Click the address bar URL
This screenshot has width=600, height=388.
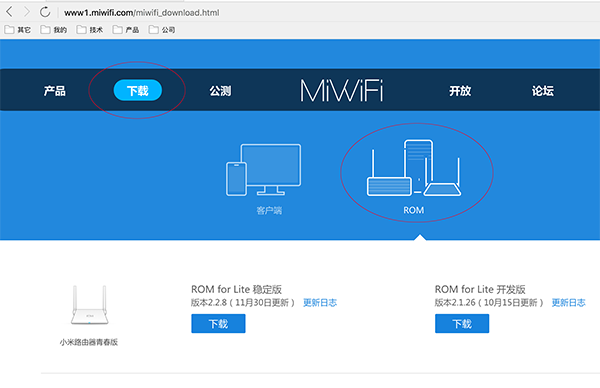point(142,13)
